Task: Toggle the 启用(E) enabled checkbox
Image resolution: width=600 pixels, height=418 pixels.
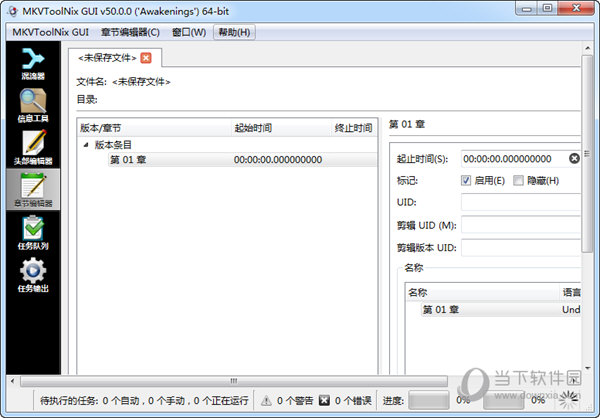Action: pos(466,180)
